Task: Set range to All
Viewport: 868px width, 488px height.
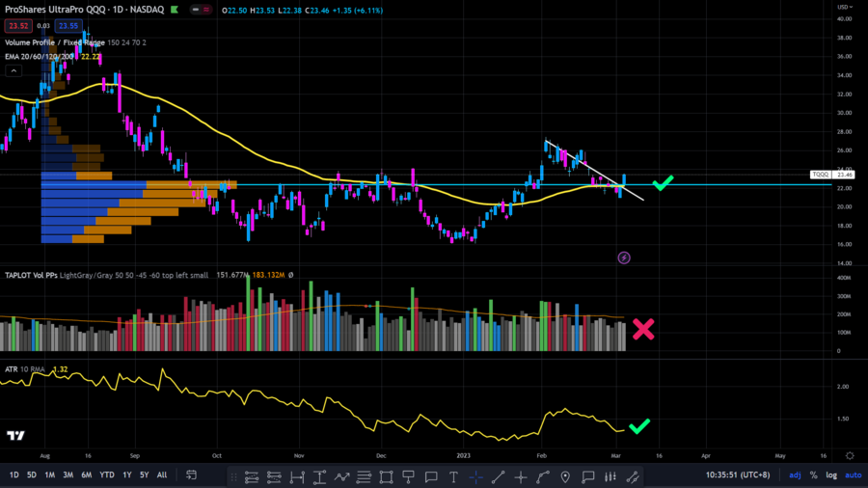Action: pyautogui.click(x=162, y=474)
